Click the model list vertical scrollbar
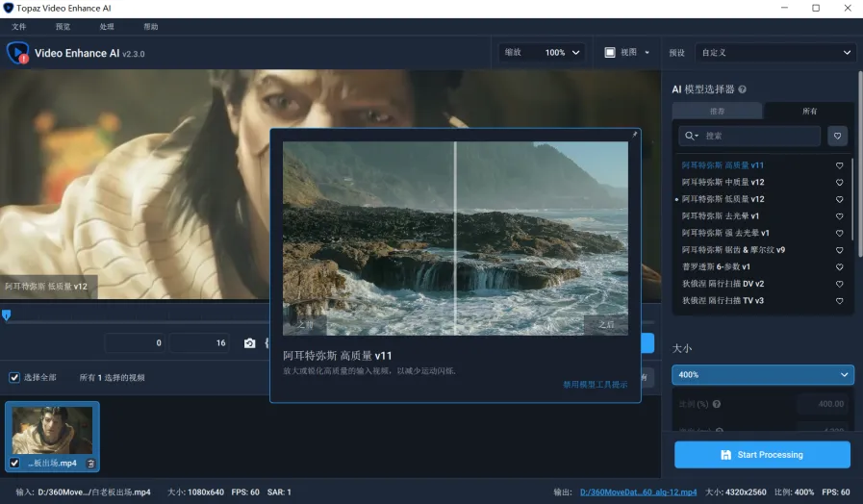The height and width of the screenshot is (504, 863). (851, 198)
